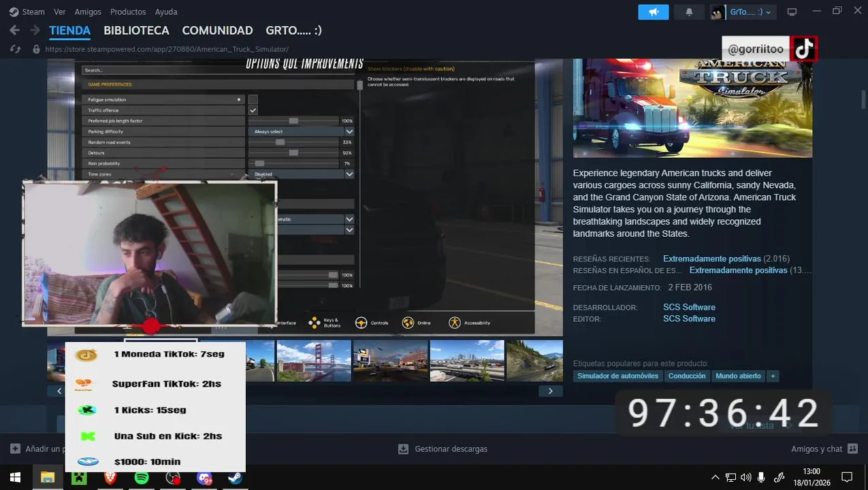Open the volume control in system tray

pos(745,478)
